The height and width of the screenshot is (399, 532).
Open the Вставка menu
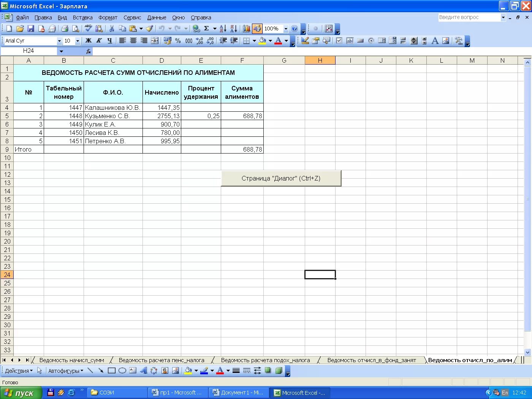tap(82, 17)
